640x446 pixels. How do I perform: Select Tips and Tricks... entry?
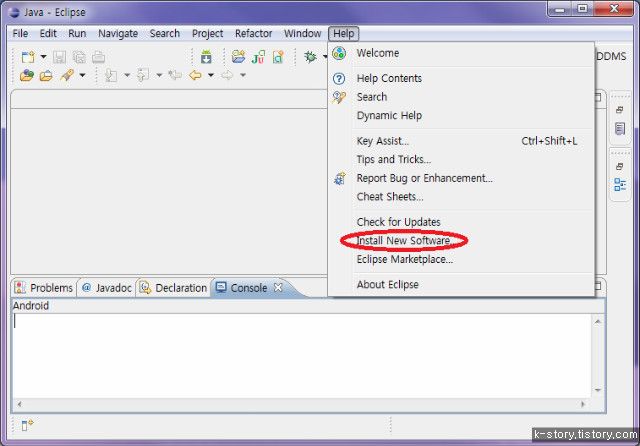click(x=461, y=160)
